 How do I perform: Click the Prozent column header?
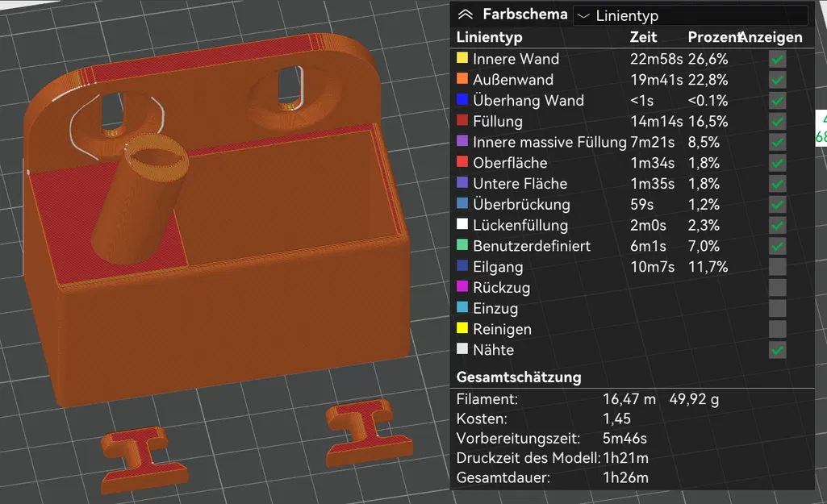(x=713, y=37)
